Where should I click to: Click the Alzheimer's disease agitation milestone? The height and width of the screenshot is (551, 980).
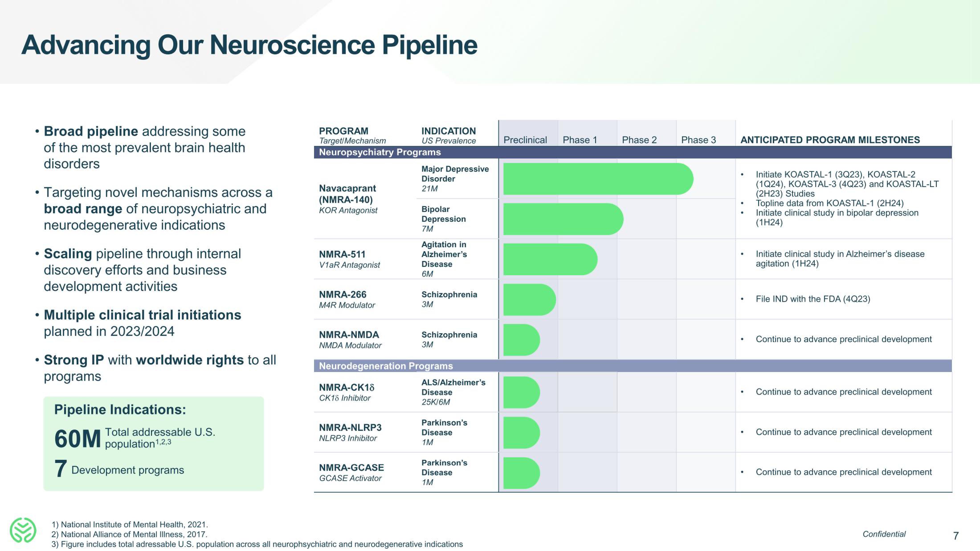click(840, 259)
